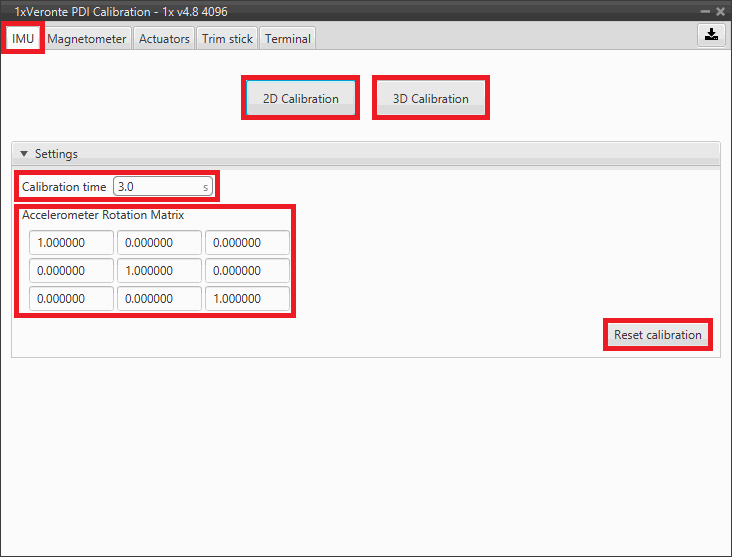Open the Terminal tab
Screen dimensions: 732x557
288,39
